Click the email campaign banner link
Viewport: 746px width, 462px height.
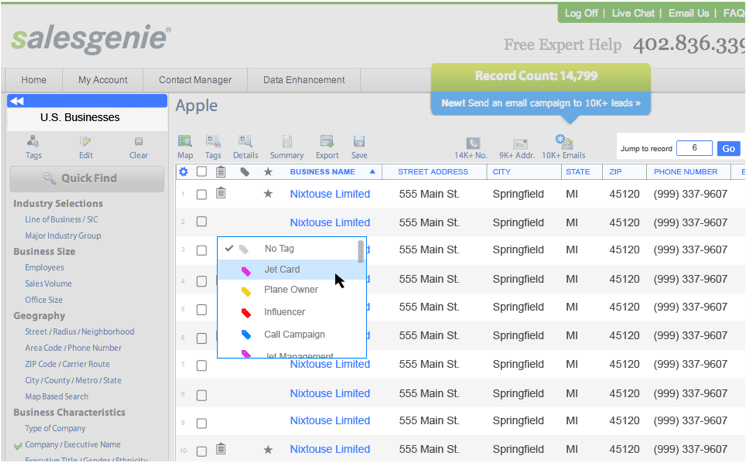click(540, 103)
